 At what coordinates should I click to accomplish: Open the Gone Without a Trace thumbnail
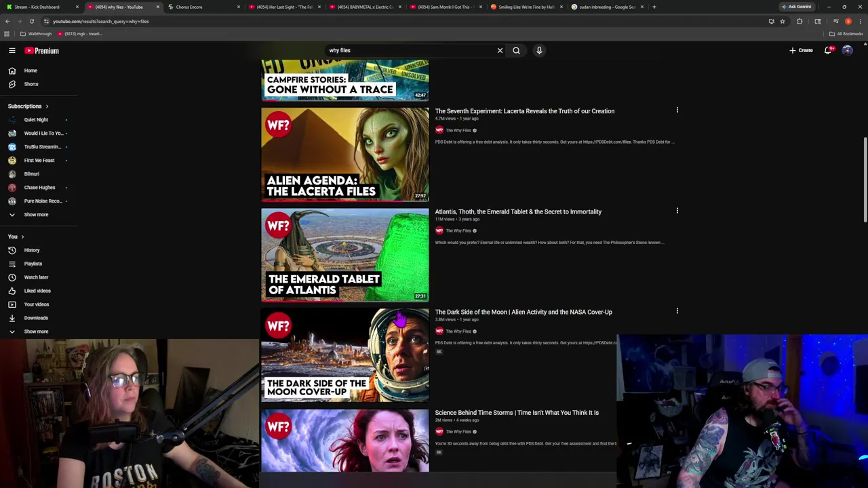[345, 80]
